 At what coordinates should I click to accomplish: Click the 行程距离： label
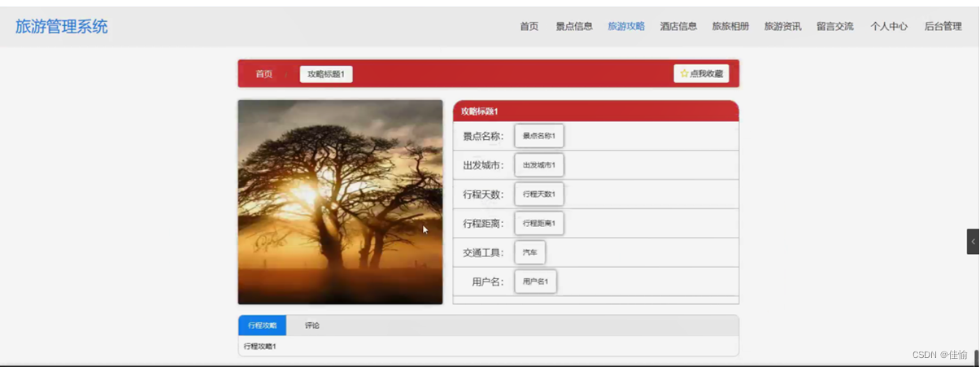(484, 224)
